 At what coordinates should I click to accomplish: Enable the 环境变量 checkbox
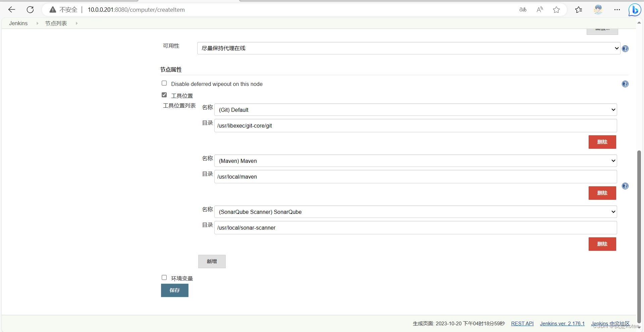click(x=164, y=278)
